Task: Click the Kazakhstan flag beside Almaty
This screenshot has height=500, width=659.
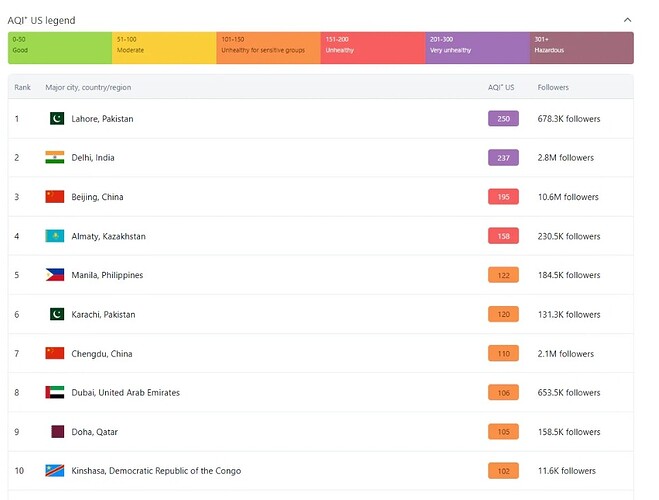Action: [x=55, y=237]
